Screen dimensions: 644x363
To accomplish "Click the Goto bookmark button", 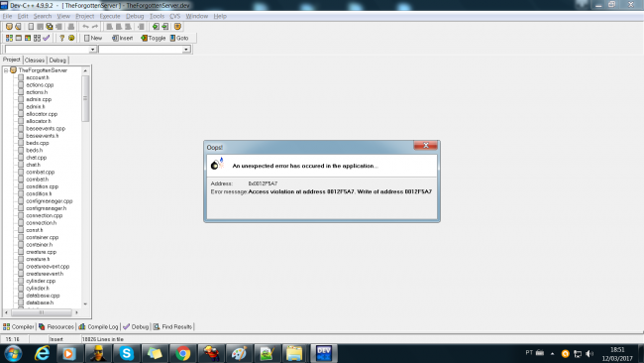I will (179, 38).
